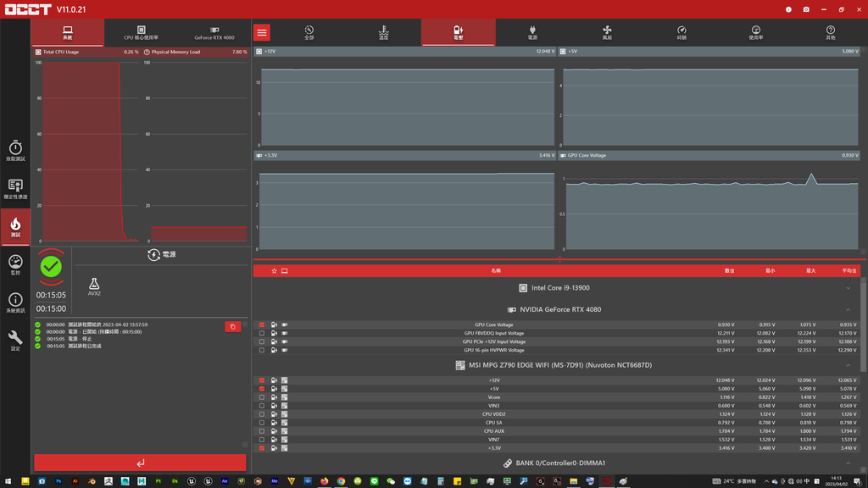Click the +12V graph header icon

click(259, 52)
